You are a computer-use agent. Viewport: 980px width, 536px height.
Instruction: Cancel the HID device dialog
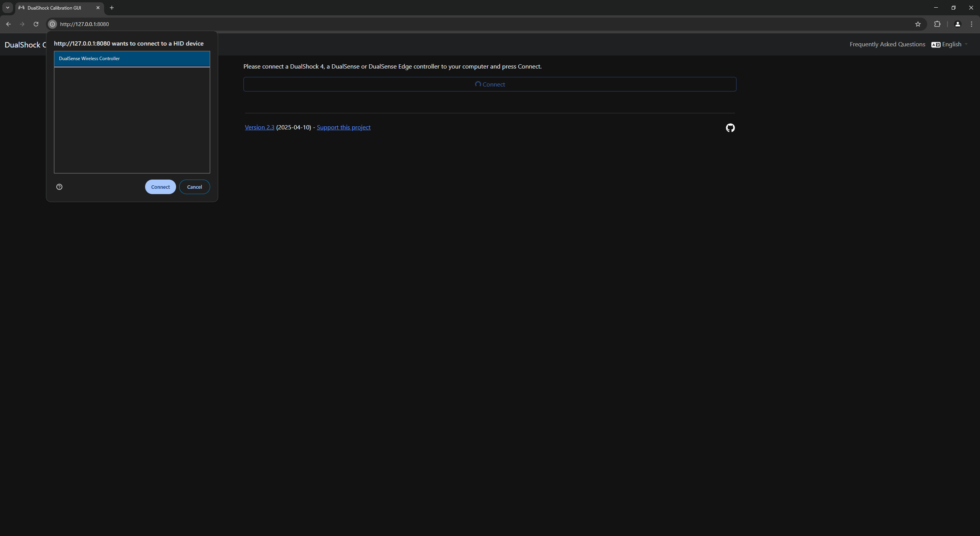pyautogui.click(x=194, y=187)
